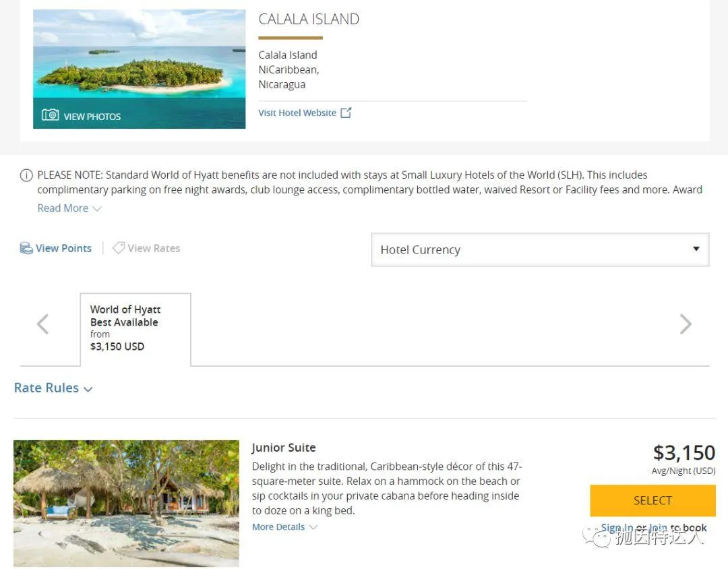728x569 pixels.
Task: Click the Sign In link below SELECT
Action: 616,528
